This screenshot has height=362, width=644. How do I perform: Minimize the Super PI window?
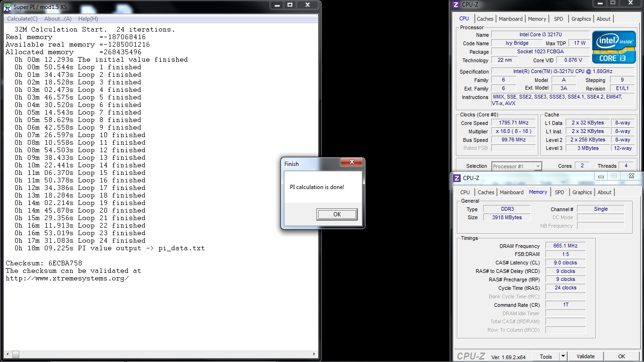[x=277, y=5]
